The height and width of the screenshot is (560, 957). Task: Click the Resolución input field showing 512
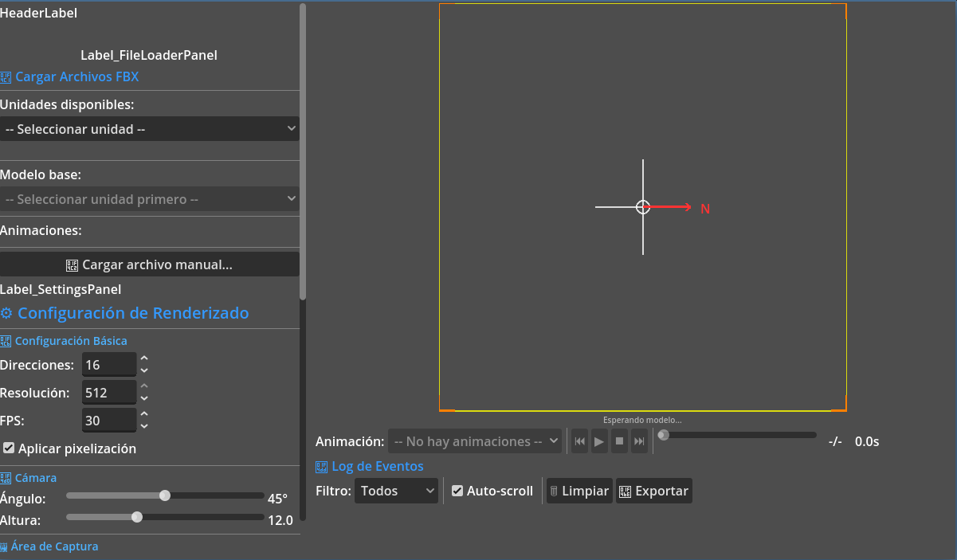[109, 393]
